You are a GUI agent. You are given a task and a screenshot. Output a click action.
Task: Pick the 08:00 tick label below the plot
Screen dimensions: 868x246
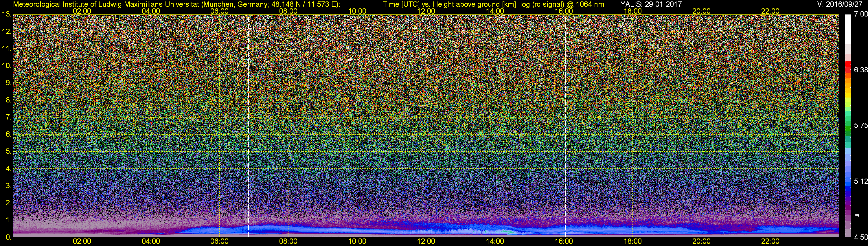tap(288, 242)
